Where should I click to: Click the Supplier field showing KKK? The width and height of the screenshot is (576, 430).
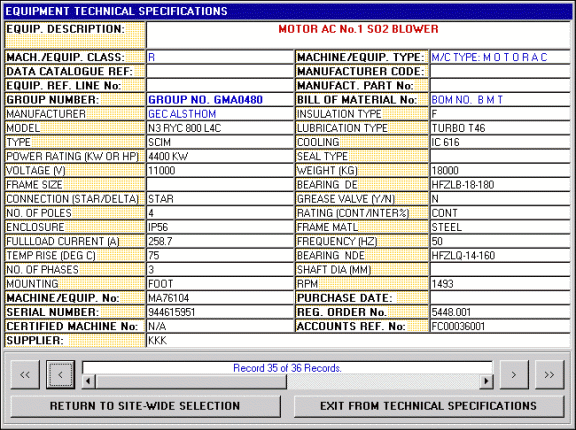pyautogui.click(x=359, y=340)
